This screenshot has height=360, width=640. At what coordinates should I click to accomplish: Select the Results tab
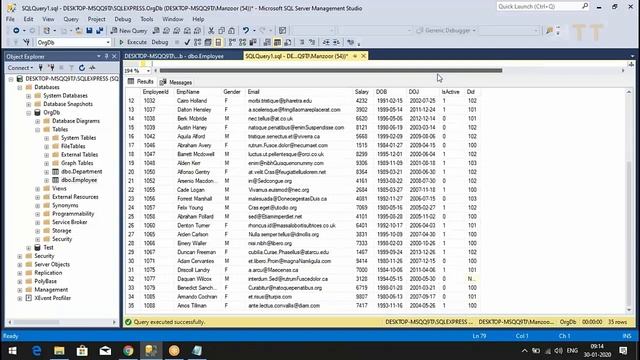click(x=141, y=82)
